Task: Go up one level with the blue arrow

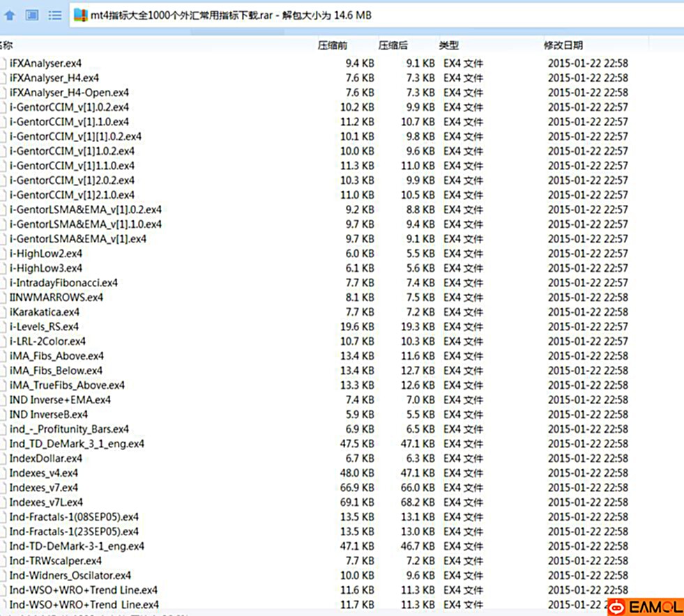Action: (10, 16)
